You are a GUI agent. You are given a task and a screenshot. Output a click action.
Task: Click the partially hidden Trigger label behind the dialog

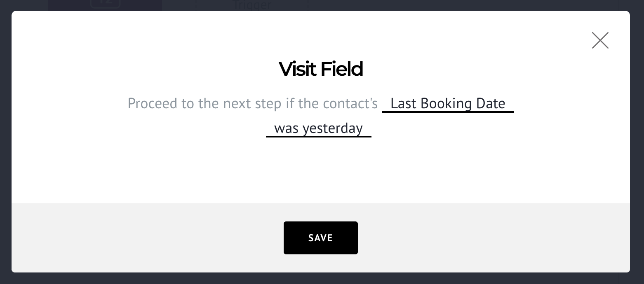252,5
